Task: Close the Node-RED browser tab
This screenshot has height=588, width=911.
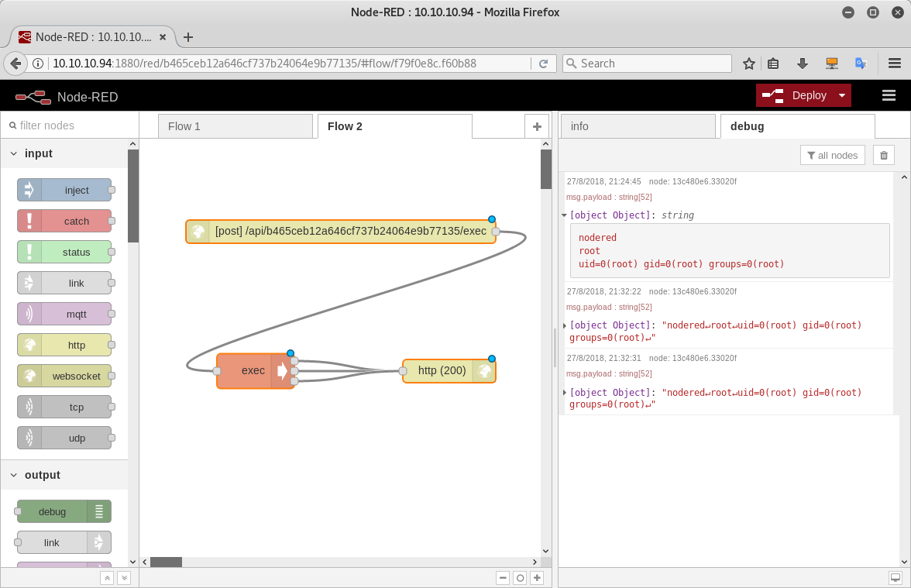Action: [x=163, y=37]
